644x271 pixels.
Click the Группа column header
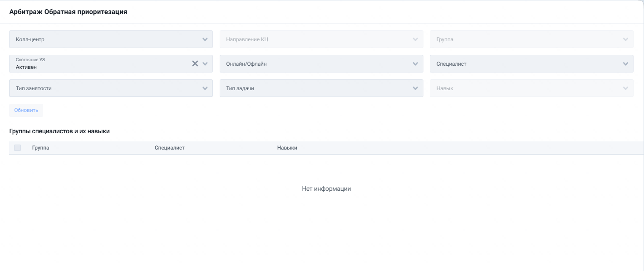tap(41, 148)
